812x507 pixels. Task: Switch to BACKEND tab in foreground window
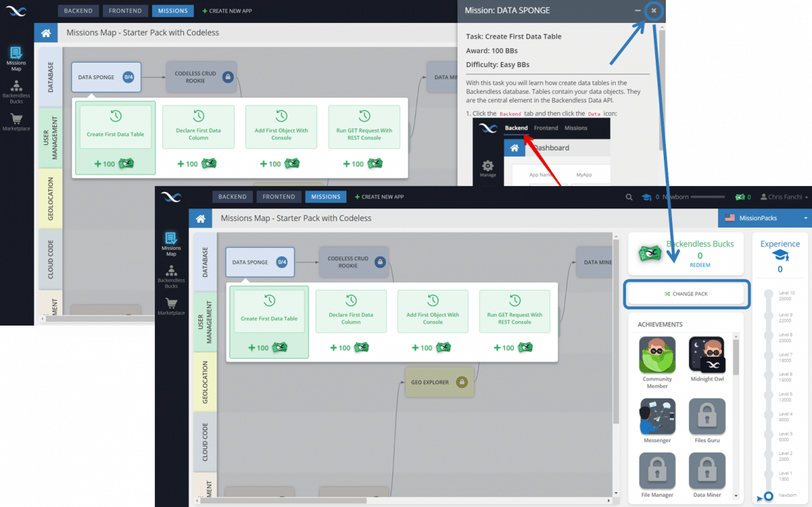(x=233, y=197)
